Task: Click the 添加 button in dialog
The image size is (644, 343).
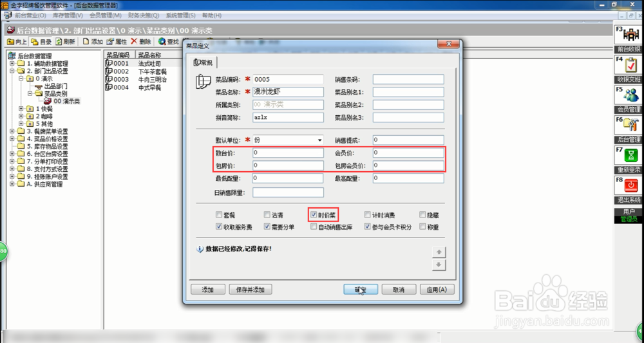Action: click(x=208, y=289)
